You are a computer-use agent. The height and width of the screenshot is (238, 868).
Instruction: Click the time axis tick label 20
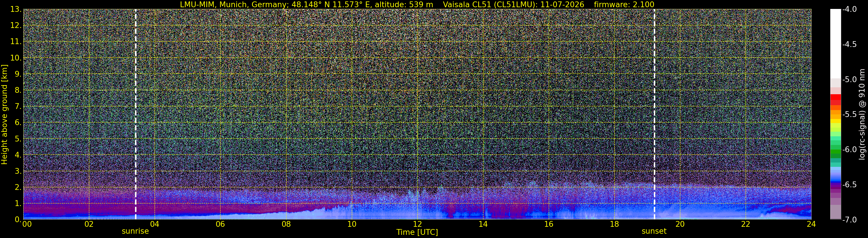pyautogui.click(x=680, y=224)
